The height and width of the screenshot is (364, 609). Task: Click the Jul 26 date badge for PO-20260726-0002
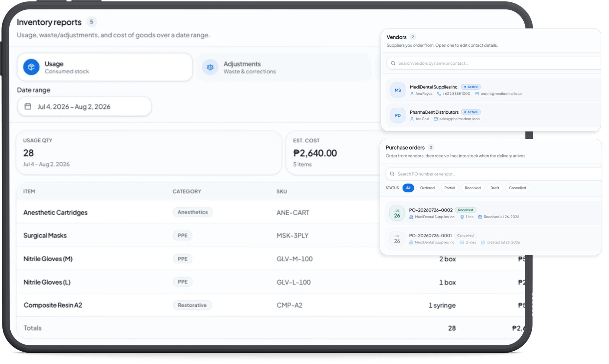click(x=397, y=213)
